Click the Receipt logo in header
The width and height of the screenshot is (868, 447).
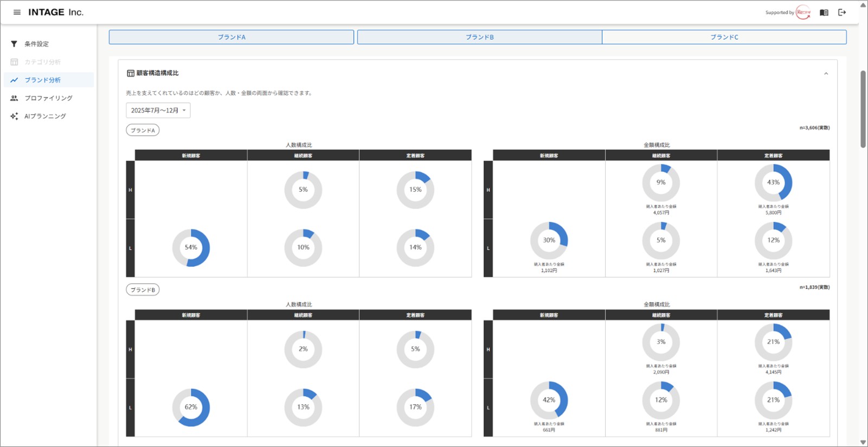click(803, 12)
